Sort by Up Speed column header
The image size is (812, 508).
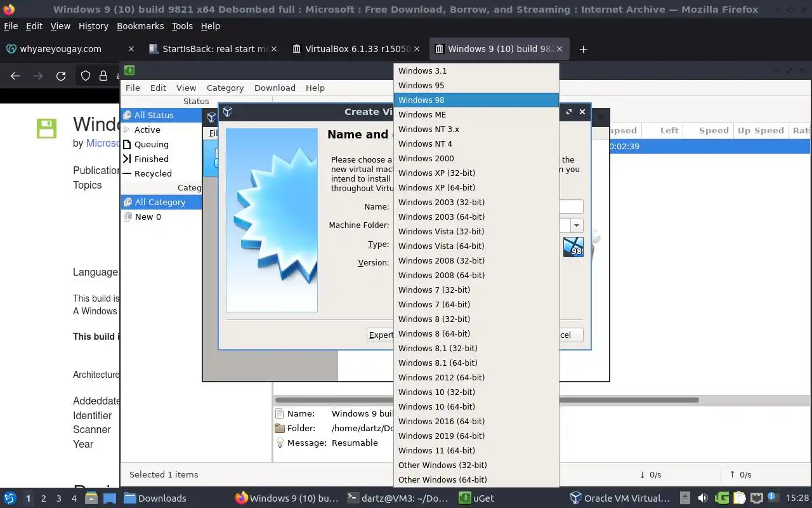(x=761, y=130)
